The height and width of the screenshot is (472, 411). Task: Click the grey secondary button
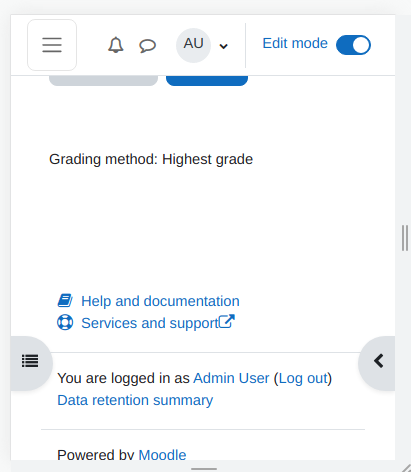pos(103,80)
